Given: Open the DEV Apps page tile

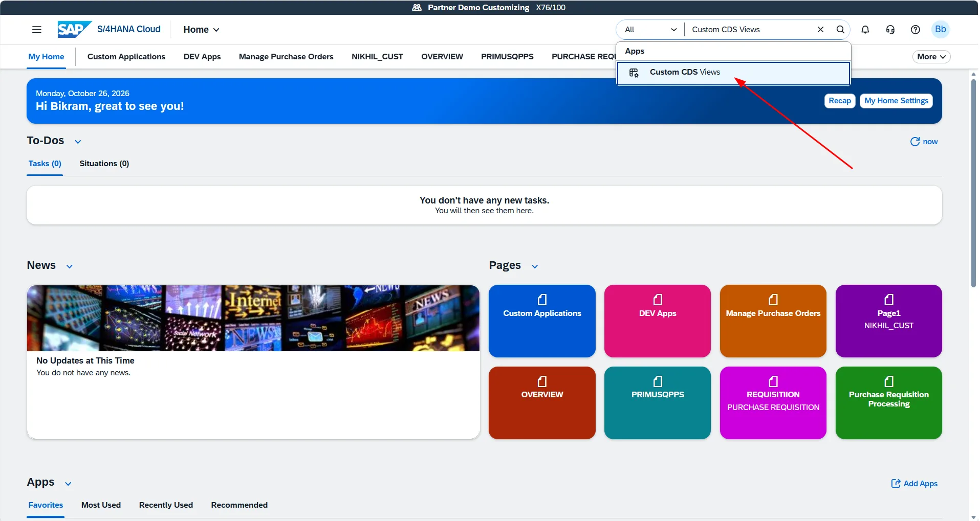Looking at the screenshot, I should coord(658,321).
